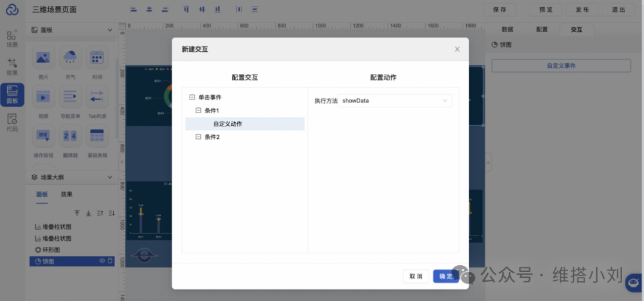Click the 发布 publish button
Image resolution: width=644 pixels, height=301 pixels.
pyautogui.click(x=582, y=10)
